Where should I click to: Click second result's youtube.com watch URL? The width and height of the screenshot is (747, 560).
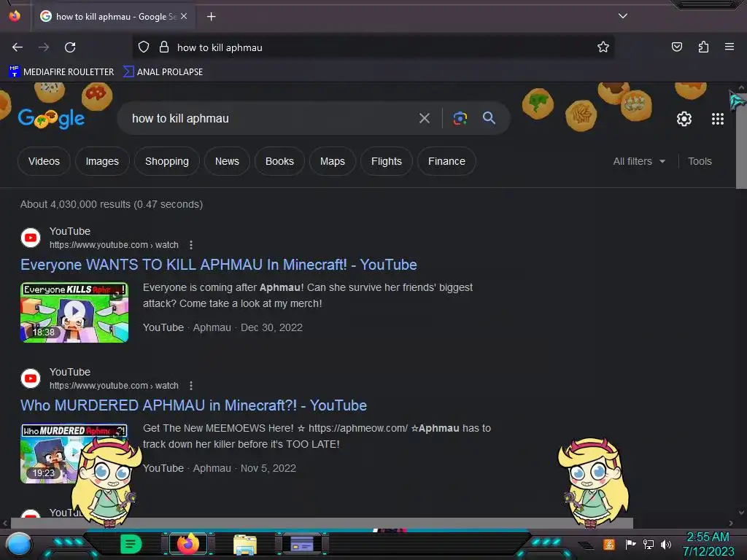pos(114,386)
